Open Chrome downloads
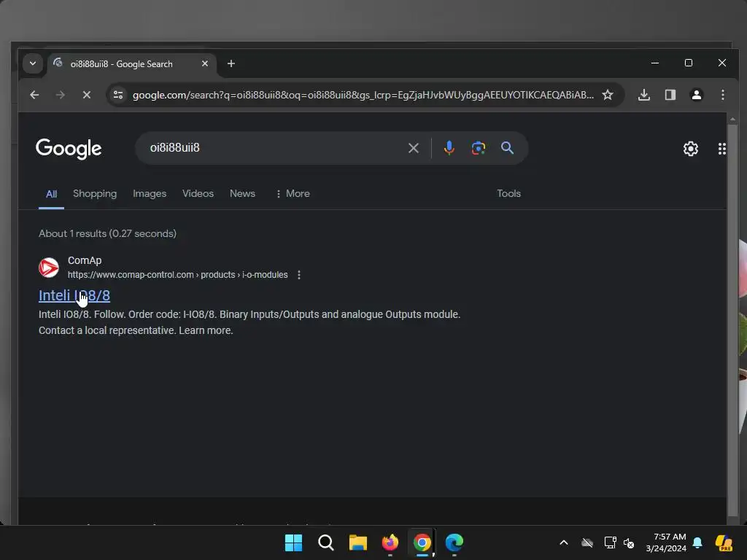Viewport: 747px width, 560px height. 643,95
